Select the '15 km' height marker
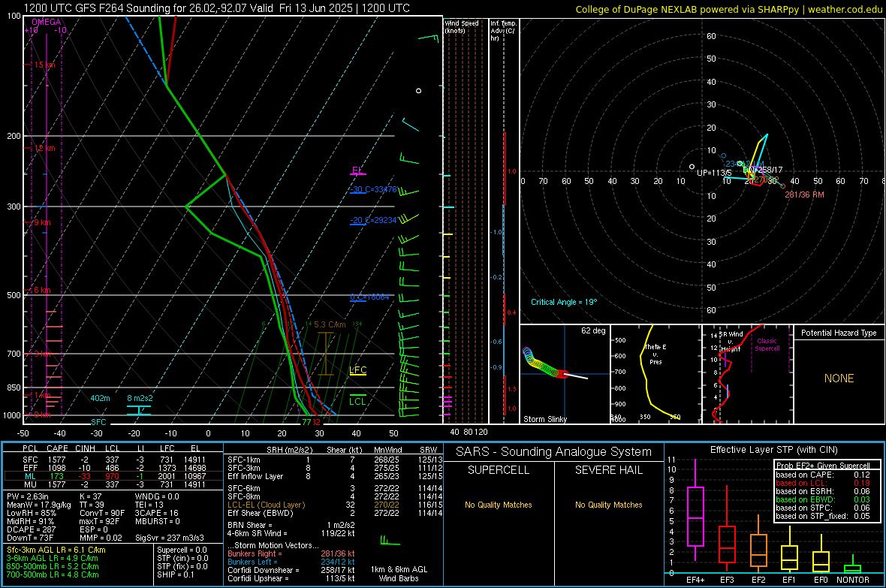Image resolution: width=886 pixels, height=588 pixels. (x=44, y=65)
